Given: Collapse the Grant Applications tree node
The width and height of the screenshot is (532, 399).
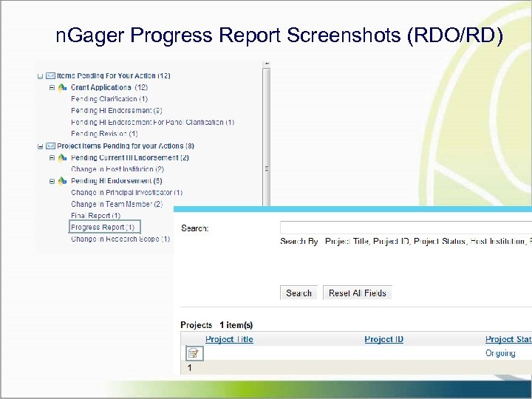Looking at the screenshot, I should [x=52, y=87].
